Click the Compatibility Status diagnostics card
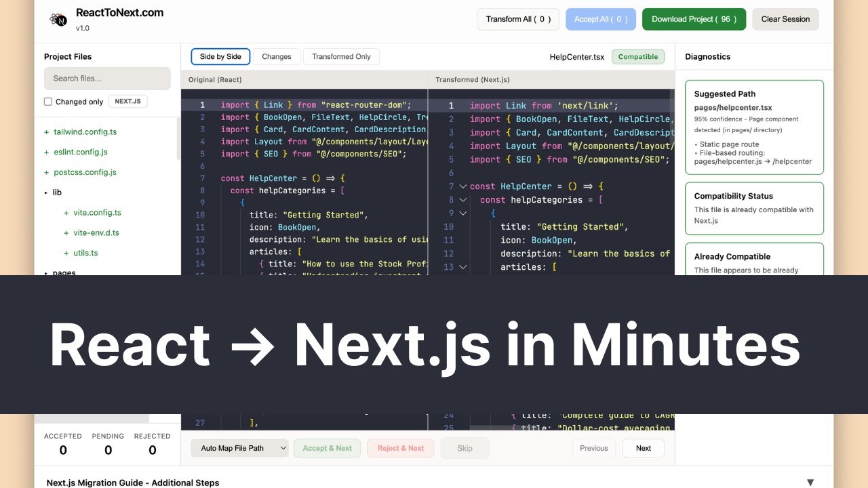 pos(754,209)
